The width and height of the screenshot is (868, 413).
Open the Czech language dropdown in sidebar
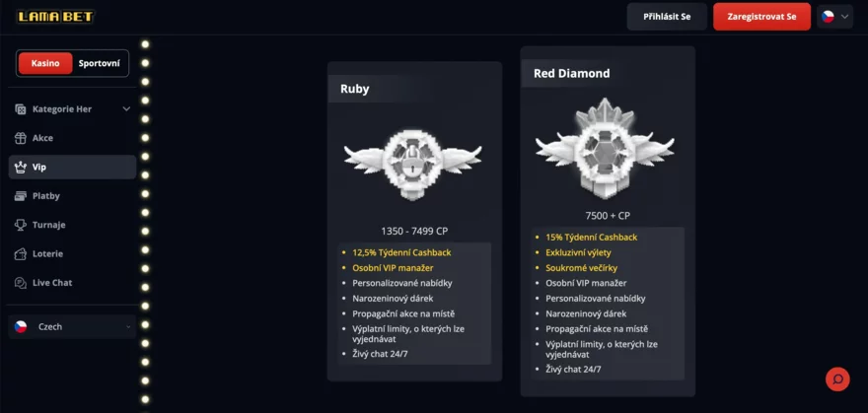coord(72,326)
